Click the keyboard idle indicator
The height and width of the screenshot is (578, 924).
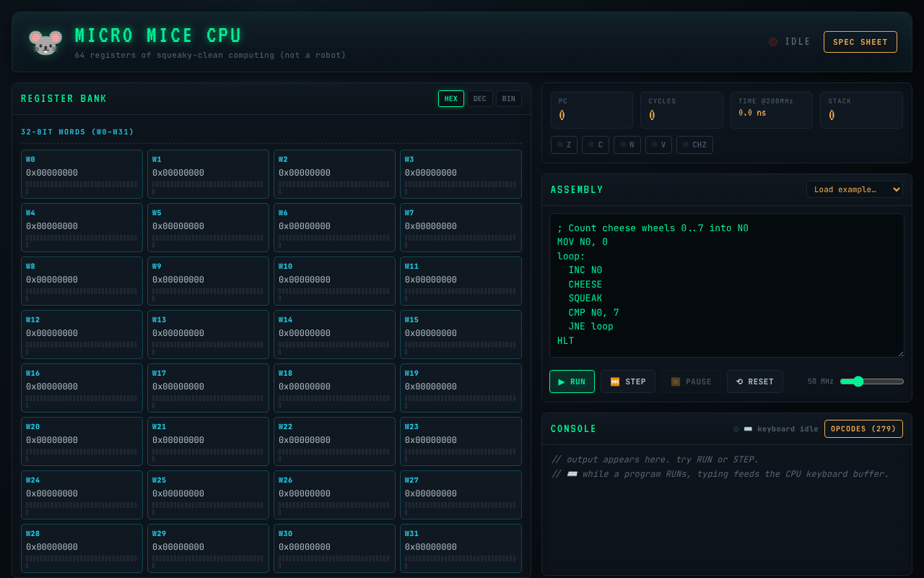click(776, 429)
